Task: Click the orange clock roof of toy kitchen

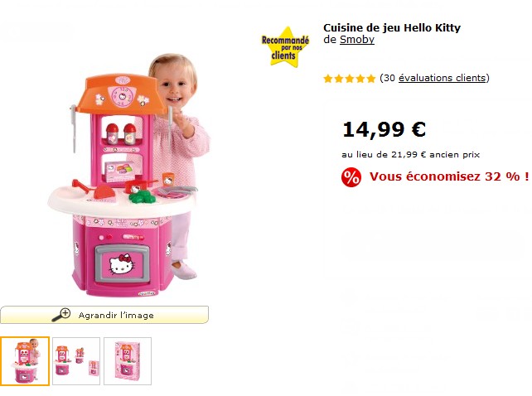Action: coord(122,94)
